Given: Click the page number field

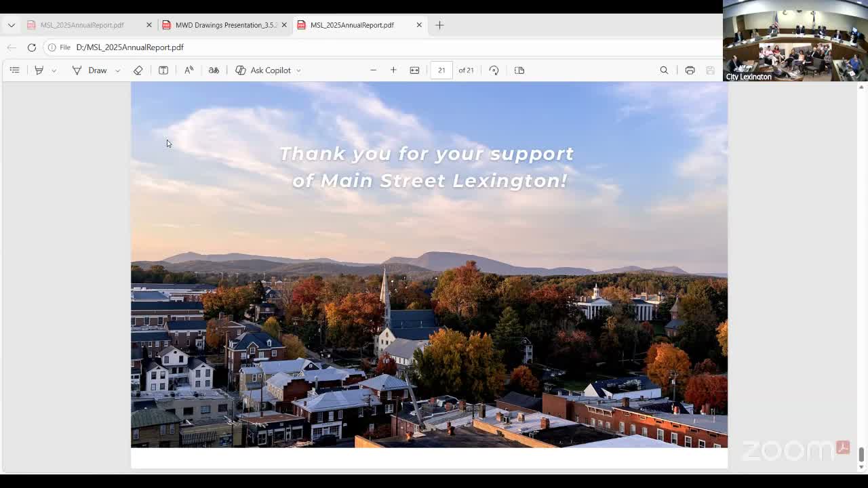Looking at the screenshot, I should pyautogui.click(x=441, y=70).
